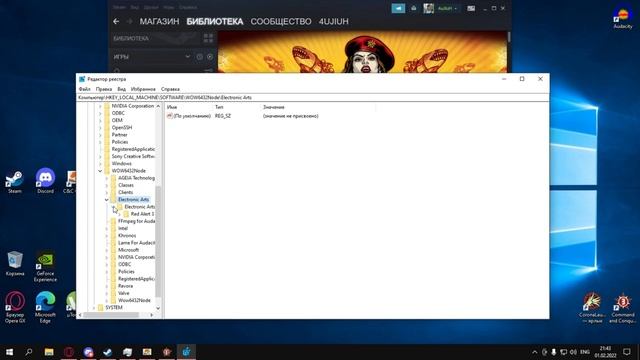Click the Windows Start button
Screen dimensions: 640x360
[9, 352]
